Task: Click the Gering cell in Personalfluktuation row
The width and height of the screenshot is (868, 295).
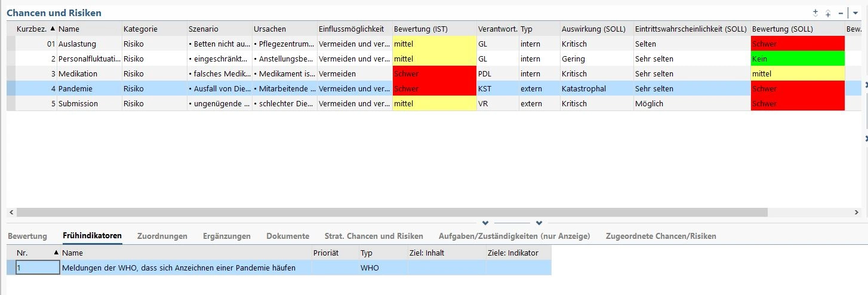Action: point(596,59)
